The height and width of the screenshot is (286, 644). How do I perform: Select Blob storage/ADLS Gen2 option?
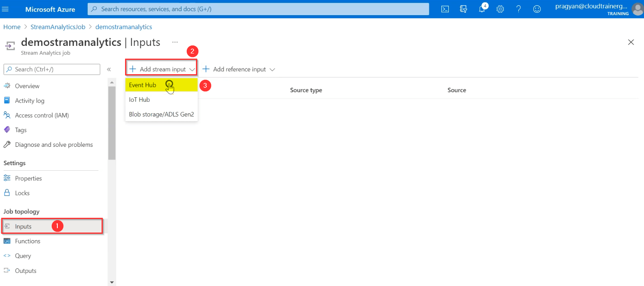[x=161, y=114]
